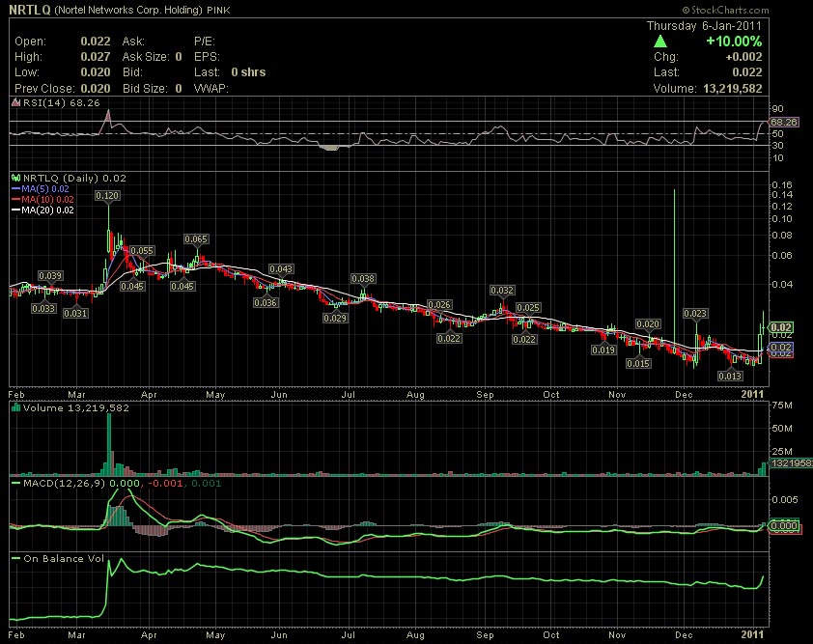Select the PINK exchange label
Image resolution: width=813 pixels, height=644 pixels.
pyautogui.click(x=218, y=10)
